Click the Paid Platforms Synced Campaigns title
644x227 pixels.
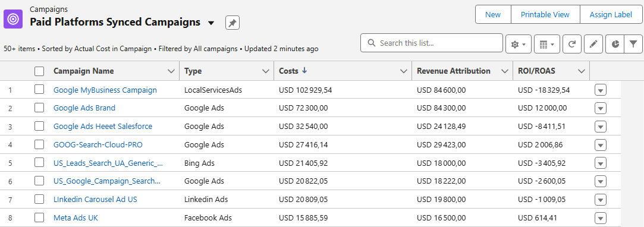click(x=115, y=22)
